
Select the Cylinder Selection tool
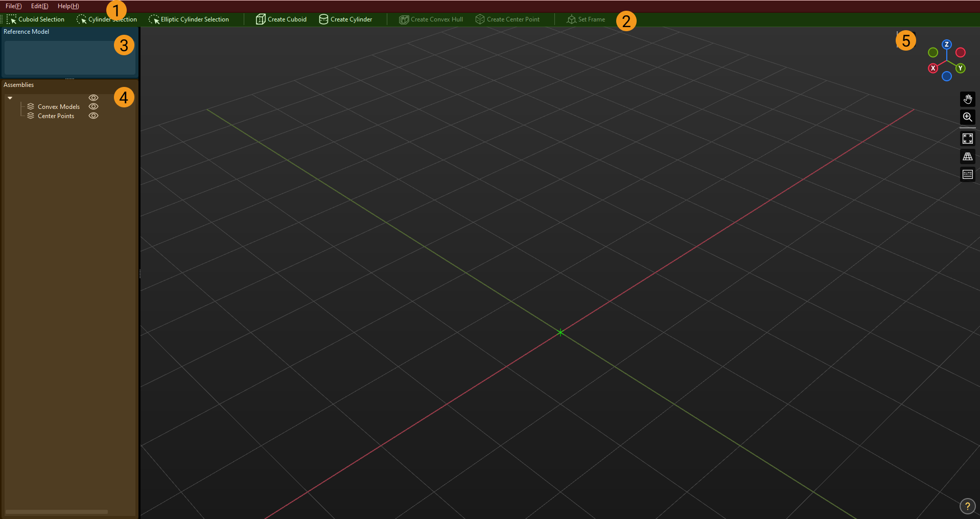click(106, 19)
